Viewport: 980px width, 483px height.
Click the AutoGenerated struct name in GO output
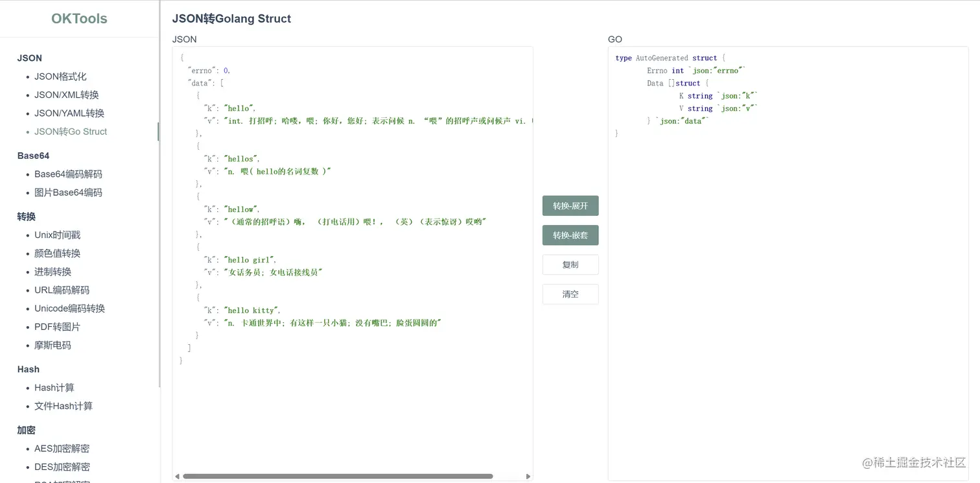click(662, 58)
